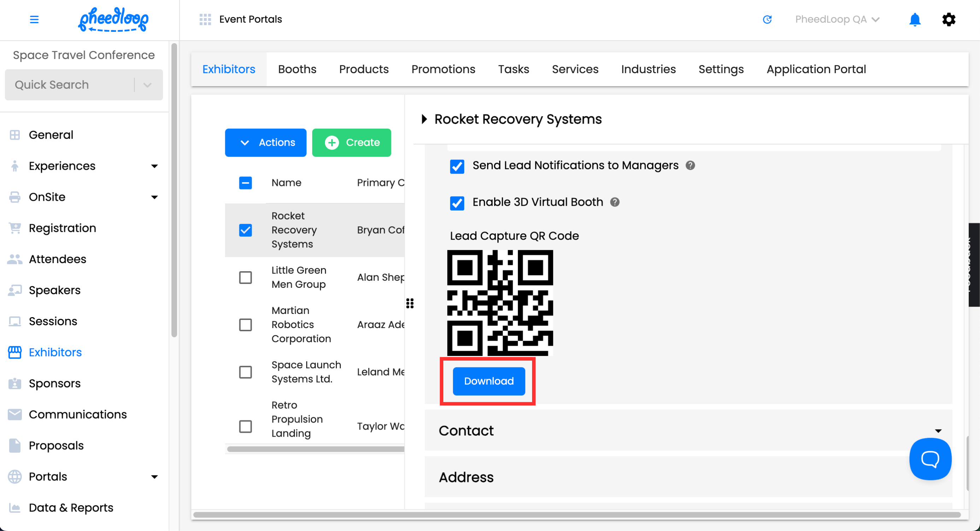
Task: Check the Space Launch Systems Ltd. checkbox
Action: point(245,372)
